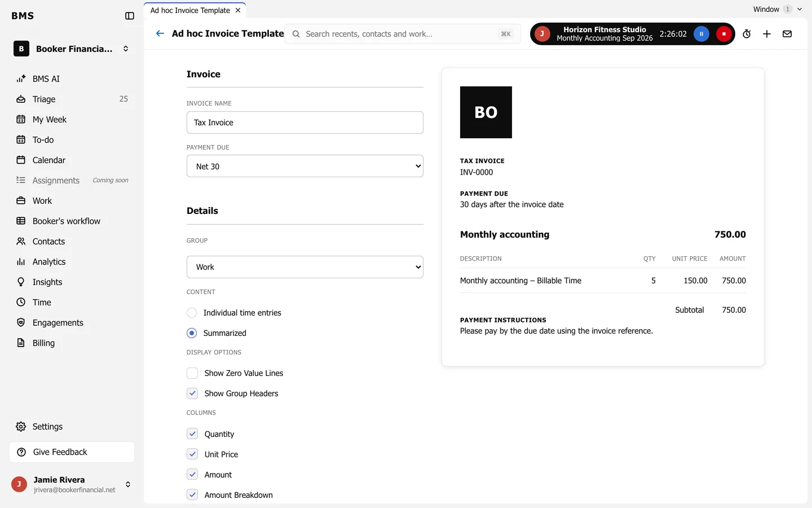Enable Show Zero Value Lines
Screen dimensions: 812x508
192,373
